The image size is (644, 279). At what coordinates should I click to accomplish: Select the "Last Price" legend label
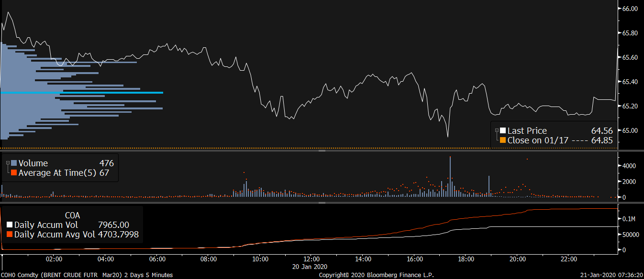click(527, 131)
